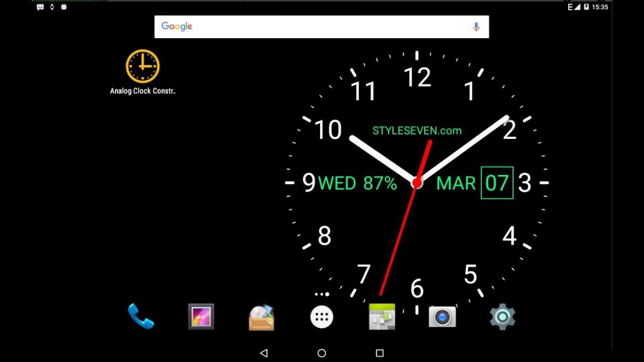
Task: Tap the messaging notification icon in the status bar
Action: (39, 7)
